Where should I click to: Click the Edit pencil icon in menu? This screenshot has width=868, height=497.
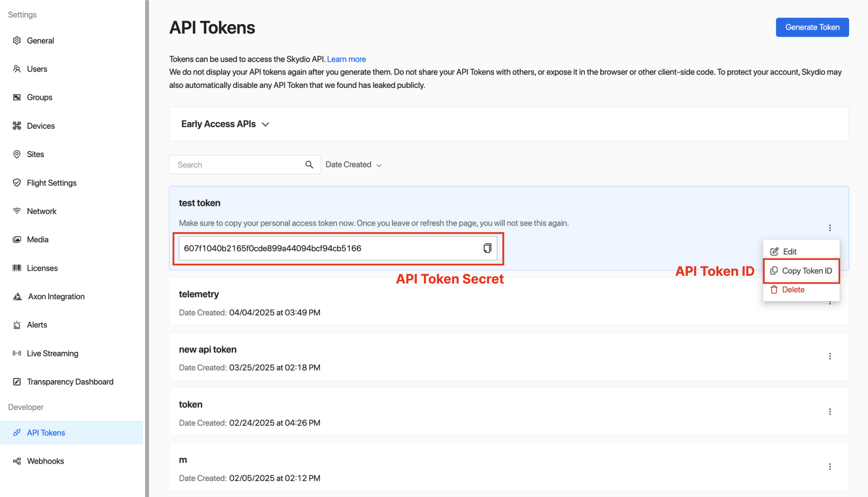click(x=774, y=251)
